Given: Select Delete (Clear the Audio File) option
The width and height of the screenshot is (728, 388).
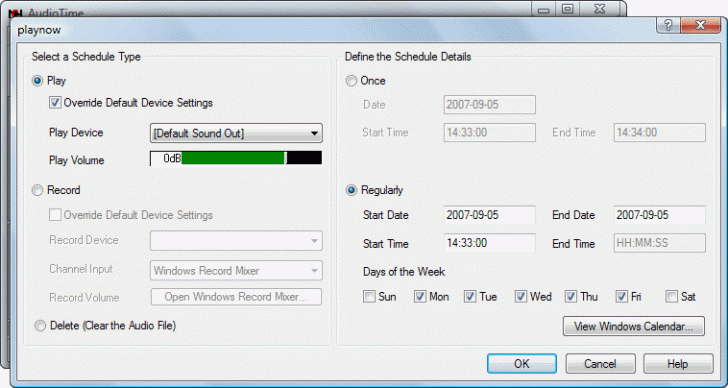Looking at the screenshot, I should 40,326.
